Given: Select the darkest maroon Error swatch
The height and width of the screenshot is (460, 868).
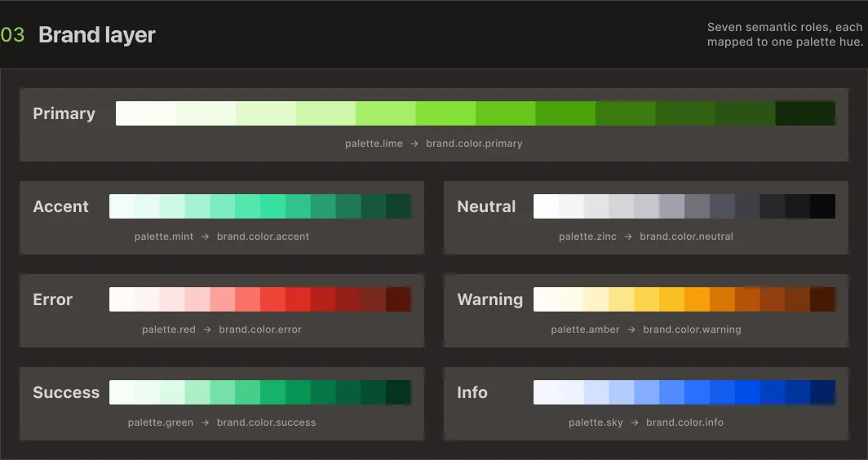Looking at the screenshot, I should [399, 299].
